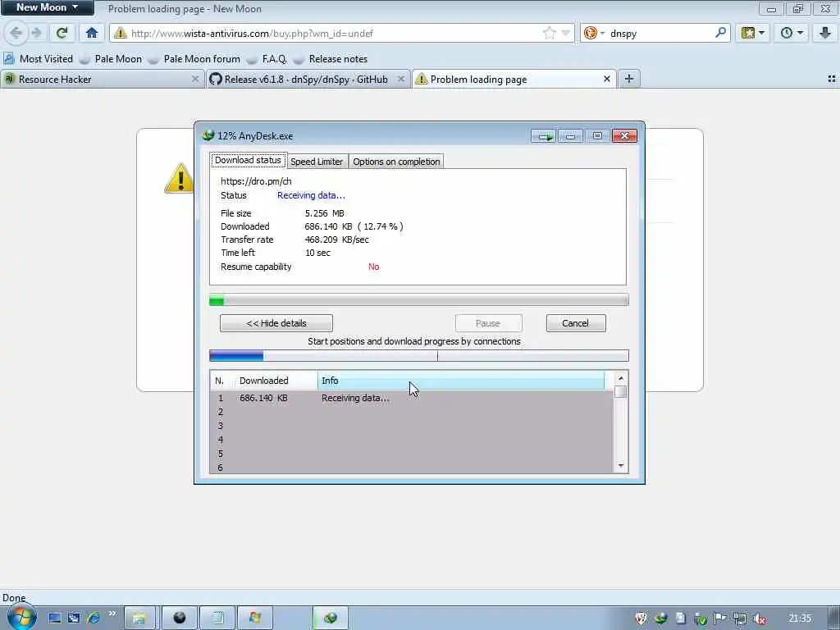The image size is (840, 630).
Task: Click the muted volume tray icon
Action: click(x=759, y=619)
